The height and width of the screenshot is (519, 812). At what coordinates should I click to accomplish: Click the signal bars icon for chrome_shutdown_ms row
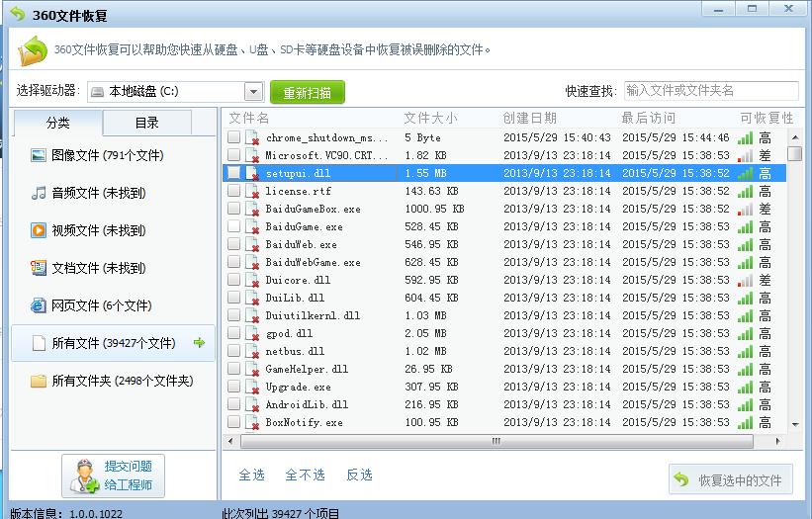[745, 138]
